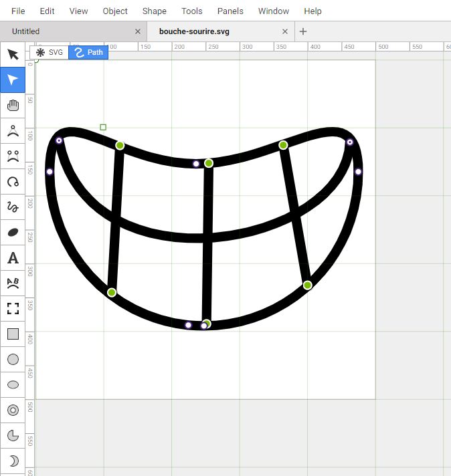The height and width of the screenshot is (476, 451).
Task: Add a new document tab
Action: tap(303, 31)
